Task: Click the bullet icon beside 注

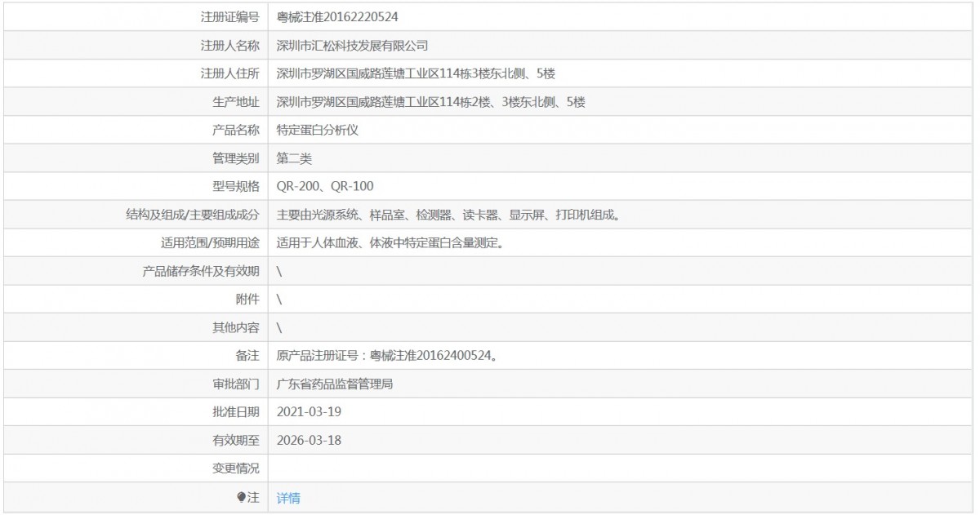Action: point(241,497)
